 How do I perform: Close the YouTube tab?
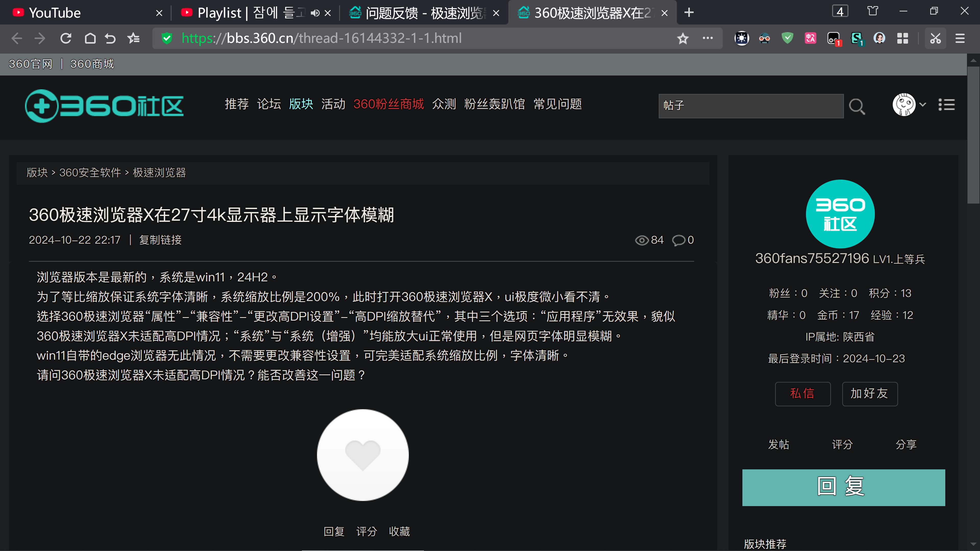pos(160,13)
